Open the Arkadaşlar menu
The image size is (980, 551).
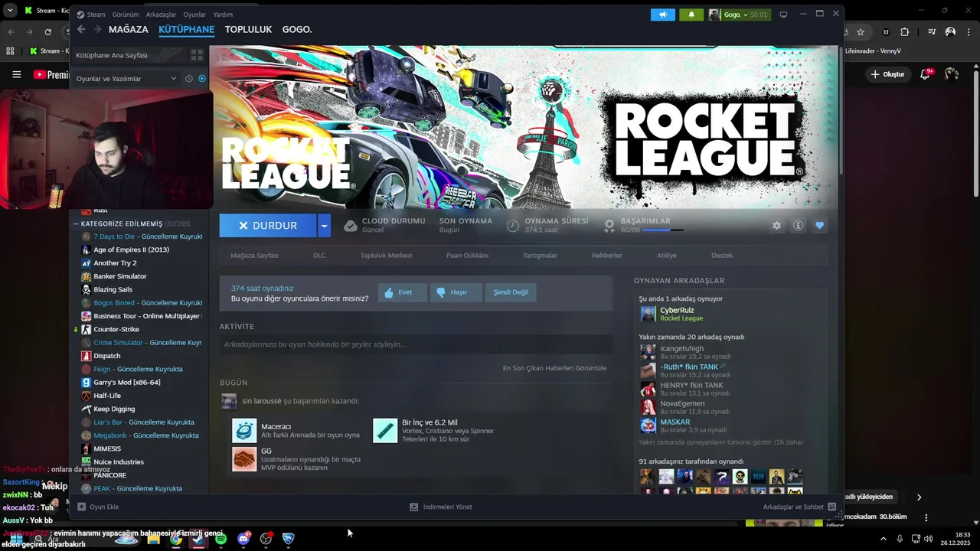pyautogui.click(x=161, y=15)
